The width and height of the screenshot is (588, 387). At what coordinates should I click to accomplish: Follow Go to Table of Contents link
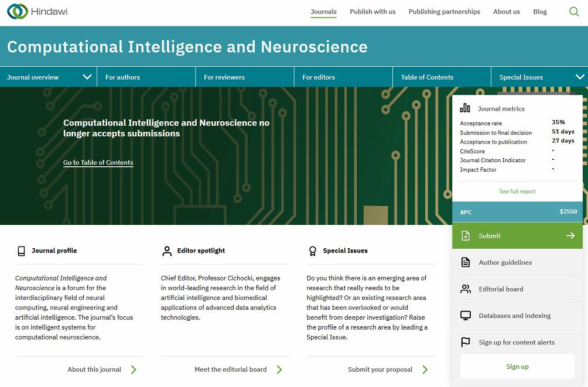[98, 163]
